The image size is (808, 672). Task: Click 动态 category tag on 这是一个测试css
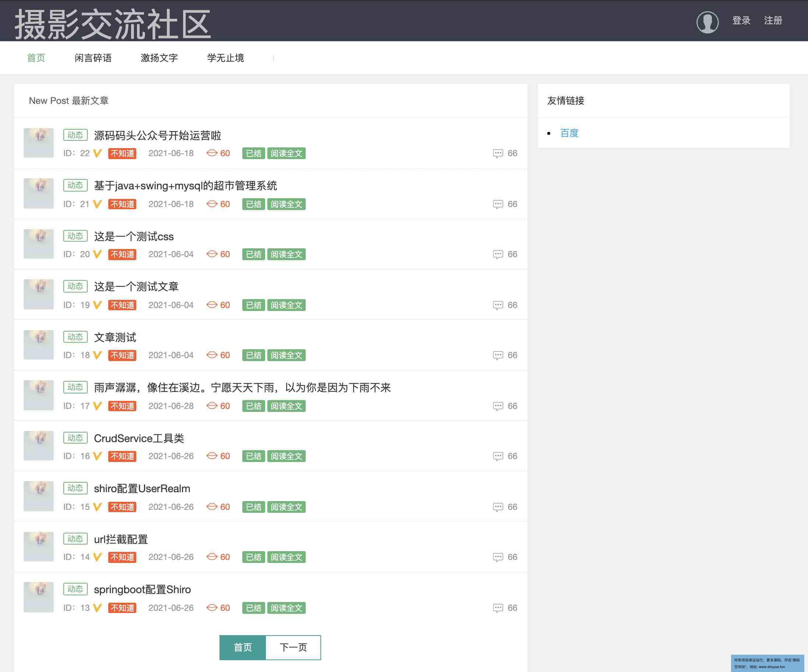(x=75, y=236)
